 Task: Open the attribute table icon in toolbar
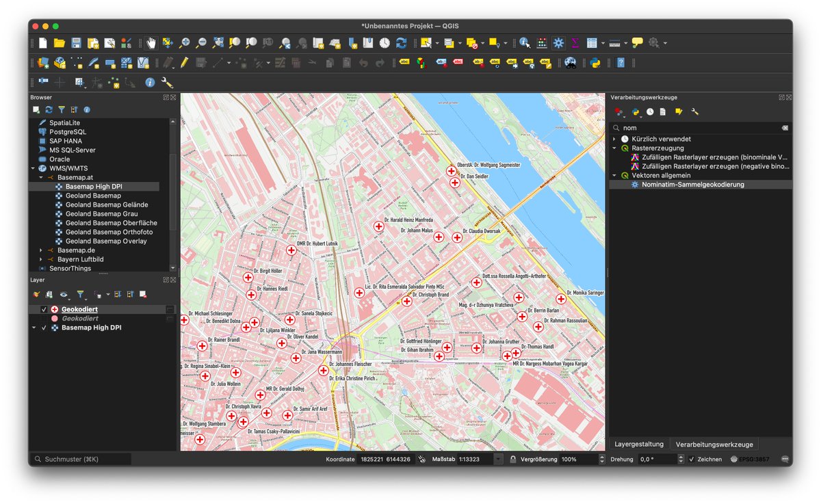(592, 43)
